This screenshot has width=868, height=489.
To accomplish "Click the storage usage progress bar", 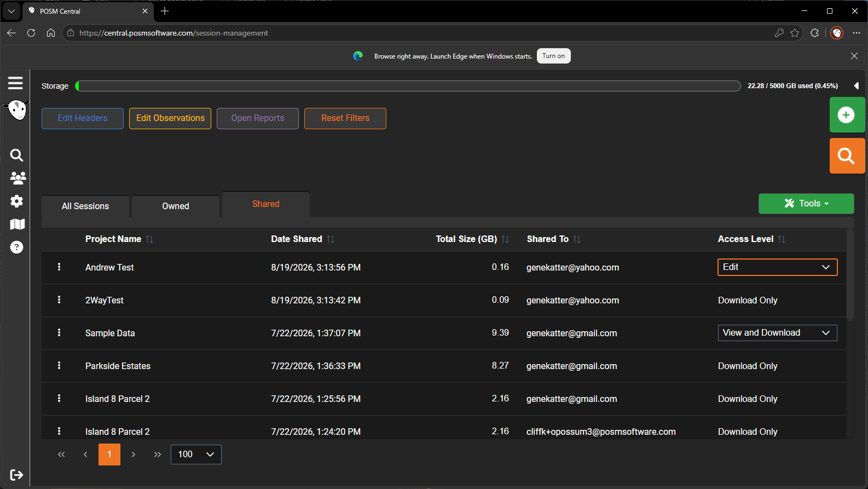I will 408,86.
